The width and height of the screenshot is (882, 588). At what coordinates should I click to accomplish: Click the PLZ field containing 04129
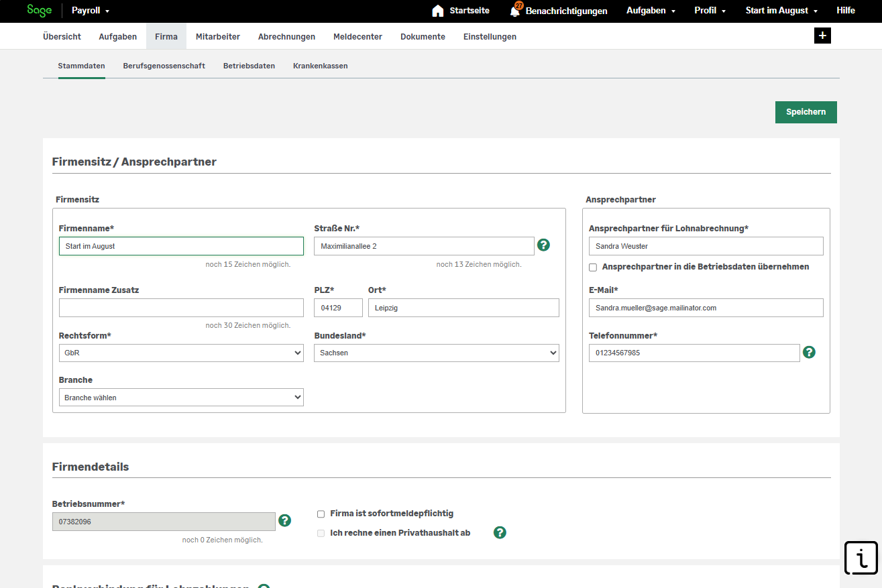[338, 308]
